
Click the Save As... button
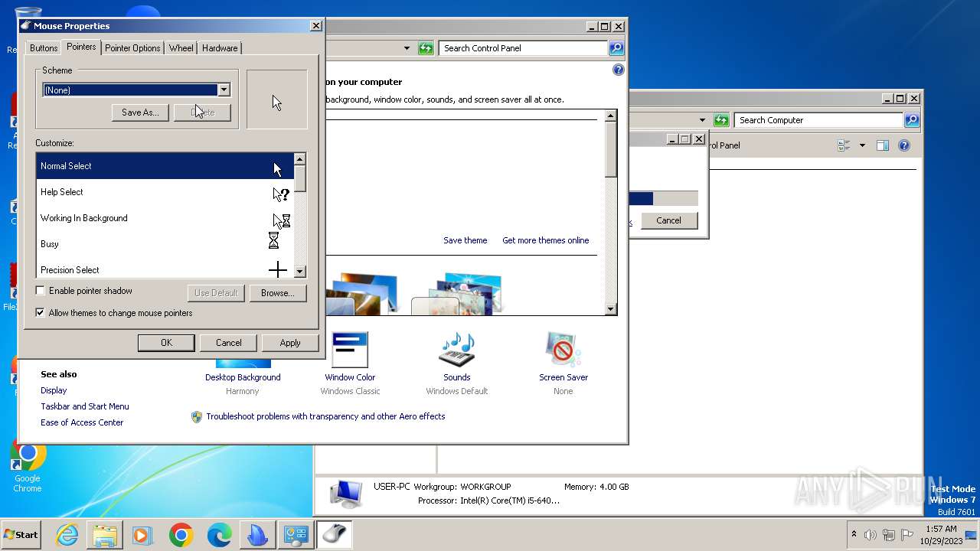tap(140, 112)
